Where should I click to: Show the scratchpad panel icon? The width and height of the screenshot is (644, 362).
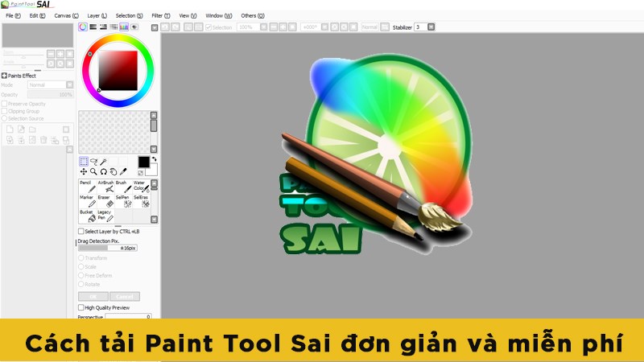tap(134, 27)
